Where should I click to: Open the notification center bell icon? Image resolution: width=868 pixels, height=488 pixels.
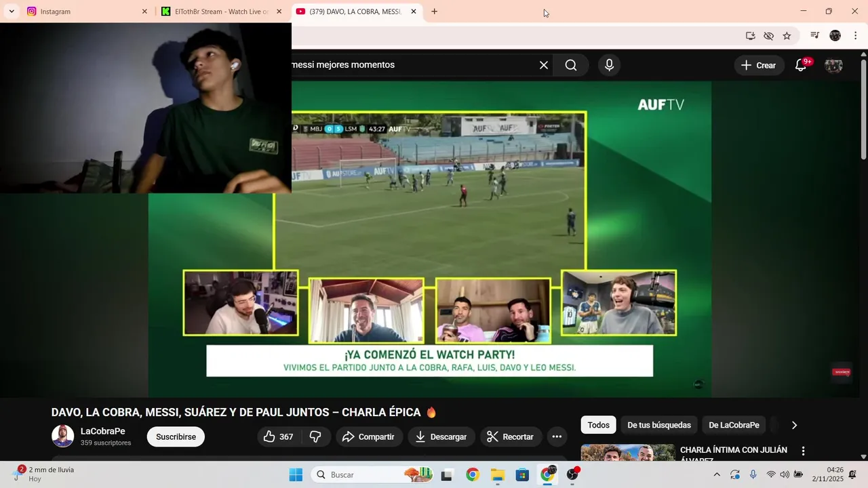tap(852, 474)
